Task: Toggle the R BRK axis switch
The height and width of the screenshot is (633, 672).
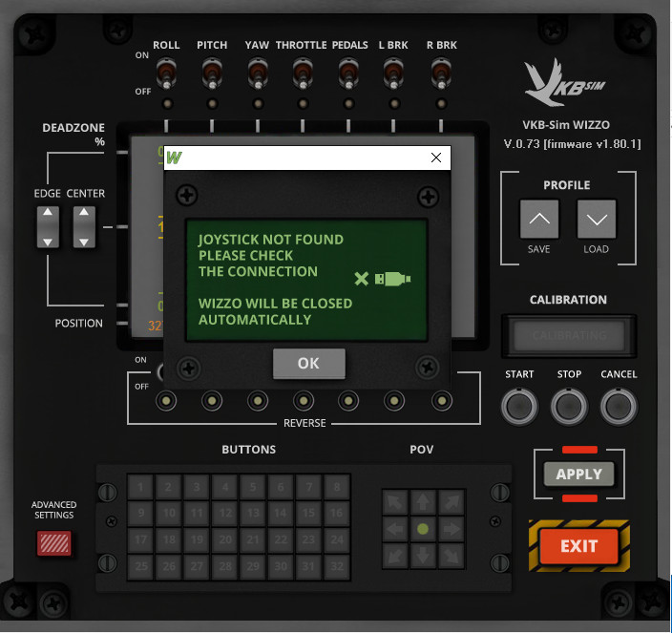Action: point(441,72)
